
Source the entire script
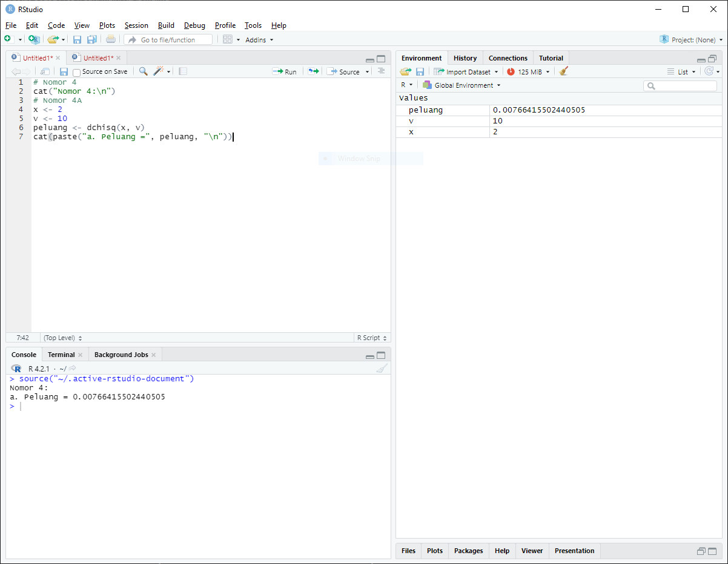click(x=344, y=71)
